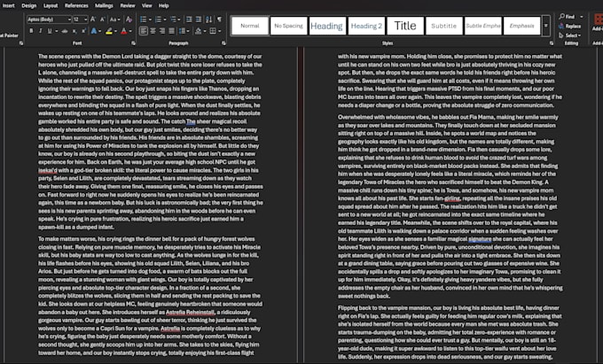Apply the Heading 2 style
This screenshot has height=364, width=603.
click(366, 26)
